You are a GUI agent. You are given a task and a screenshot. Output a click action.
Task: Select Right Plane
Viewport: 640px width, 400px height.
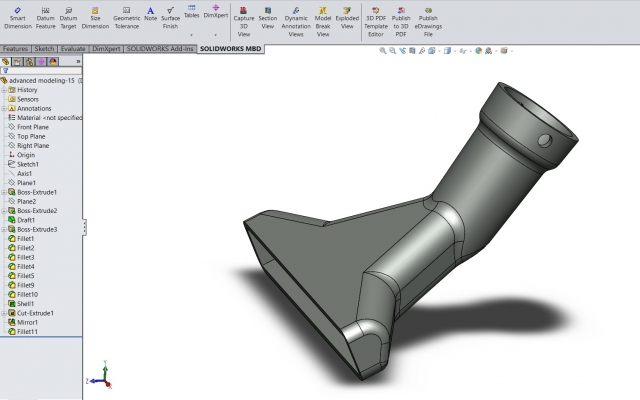pyautogui.click(x=29, y=146)
